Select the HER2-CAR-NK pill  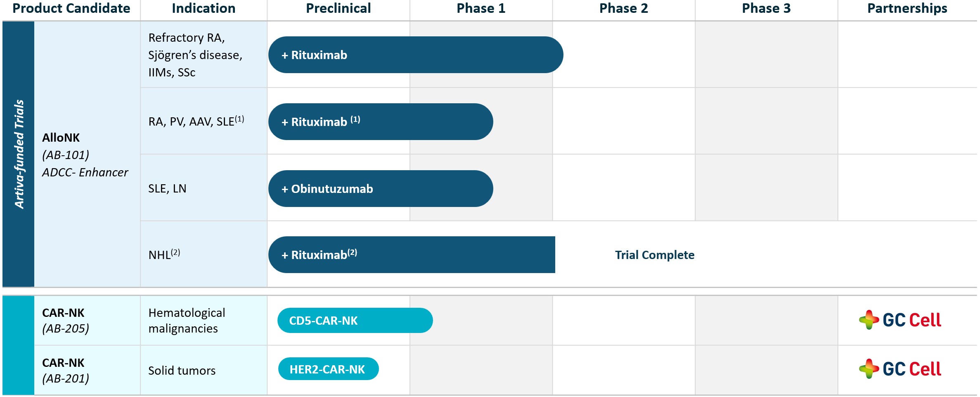(x=328, y=369)
